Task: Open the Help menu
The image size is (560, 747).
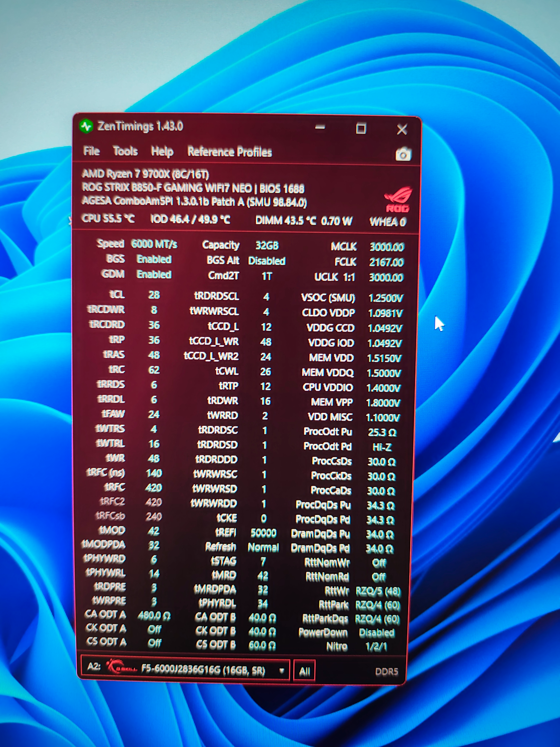Action: coord(162,152)
